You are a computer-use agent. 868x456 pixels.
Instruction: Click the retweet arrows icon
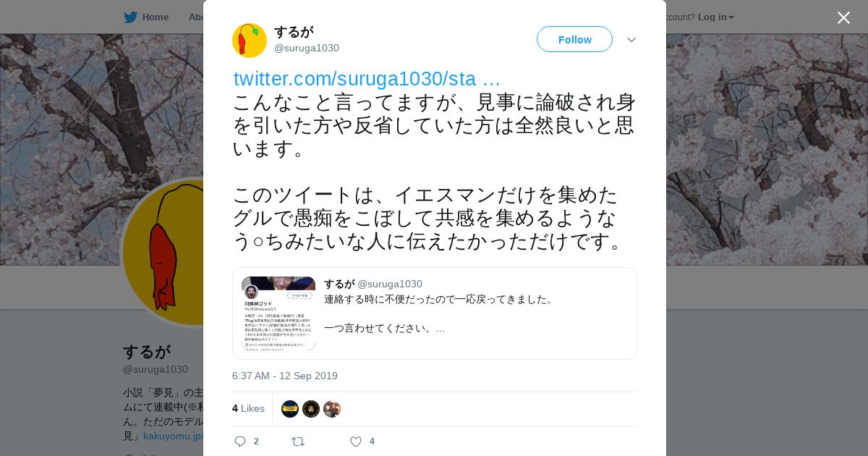[x=298, y=442]
